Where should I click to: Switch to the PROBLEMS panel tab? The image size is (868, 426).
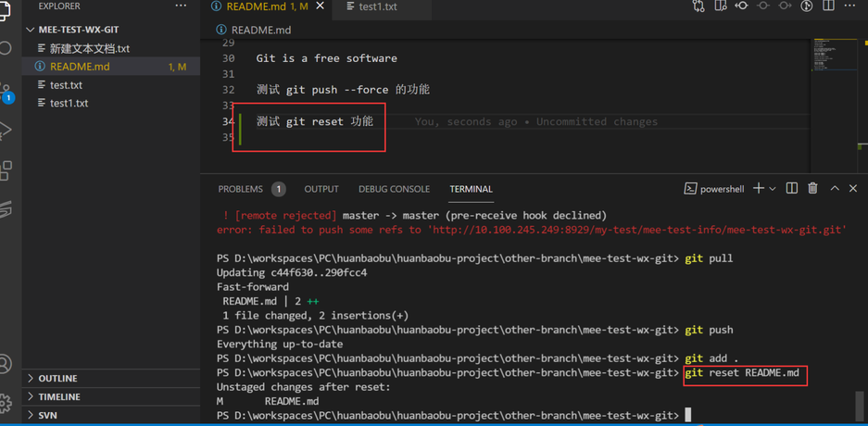tap(240, 189)
